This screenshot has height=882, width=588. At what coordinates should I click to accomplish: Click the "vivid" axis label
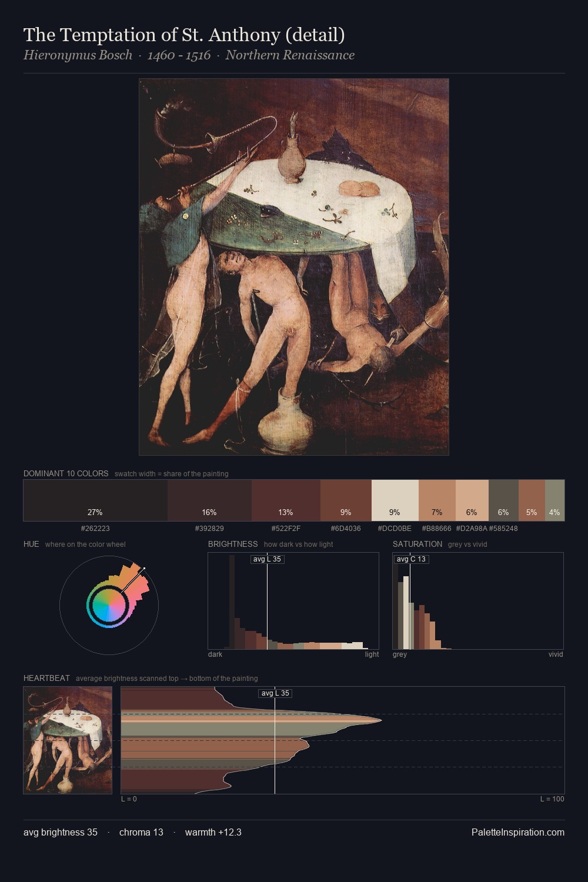click(x=556, y=654)
